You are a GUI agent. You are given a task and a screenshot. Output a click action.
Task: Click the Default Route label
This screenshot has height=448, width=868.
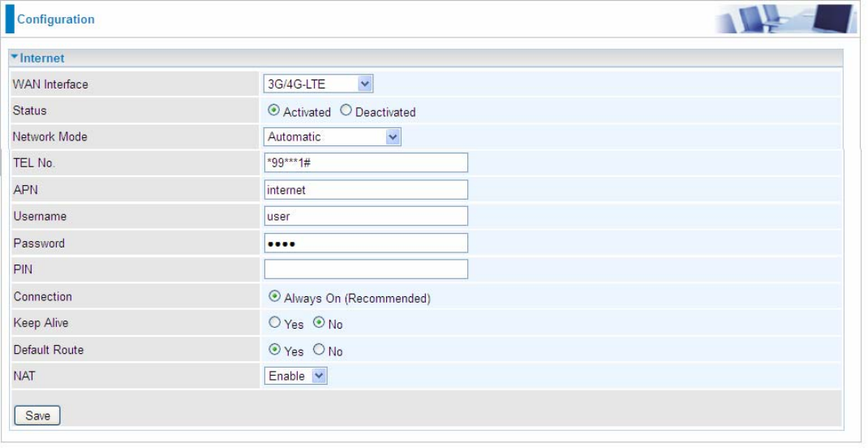(x=49, y=350)
